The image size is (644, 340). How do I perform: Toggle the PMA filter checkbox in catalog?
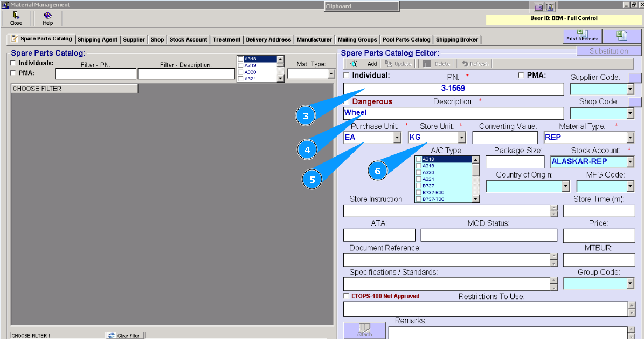point(13,73)
